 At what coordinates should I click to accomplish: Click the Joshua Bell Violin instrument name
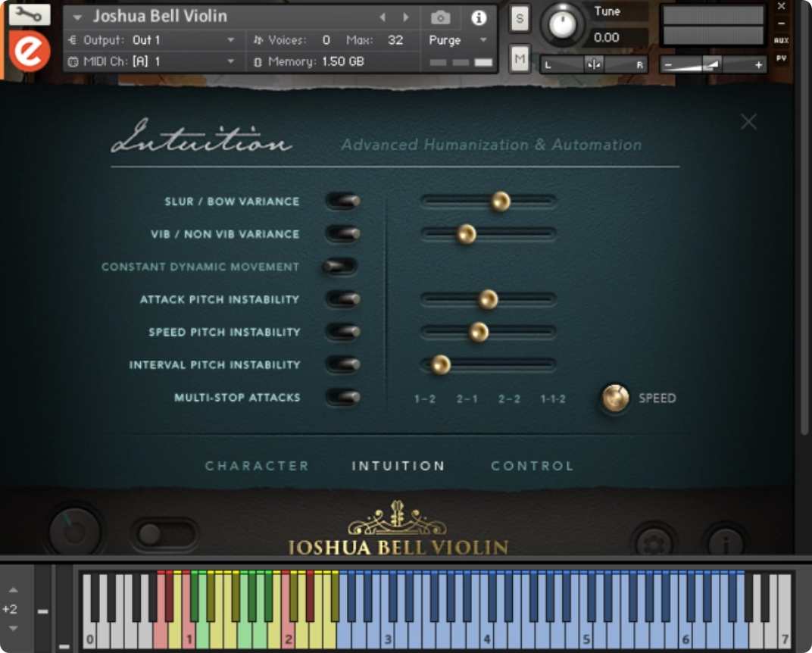click(160, 17)
